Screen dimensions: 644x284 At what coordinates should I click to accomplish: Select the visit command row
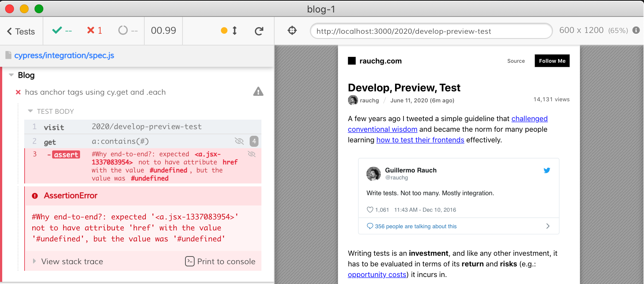[x=143, y=127]
